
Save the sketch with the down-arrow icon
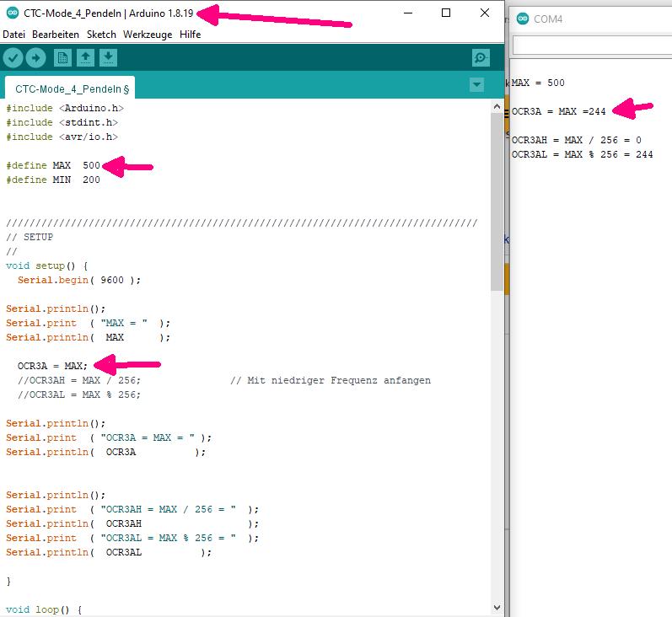(109, 58)
